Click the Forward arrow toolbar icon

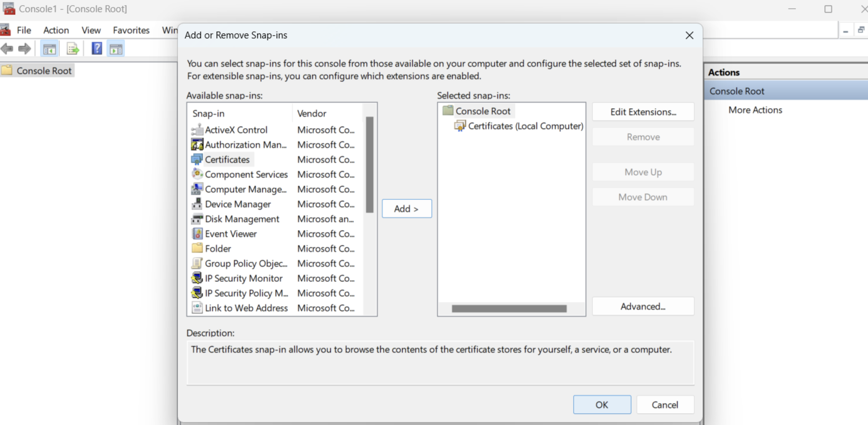[25, 49]
